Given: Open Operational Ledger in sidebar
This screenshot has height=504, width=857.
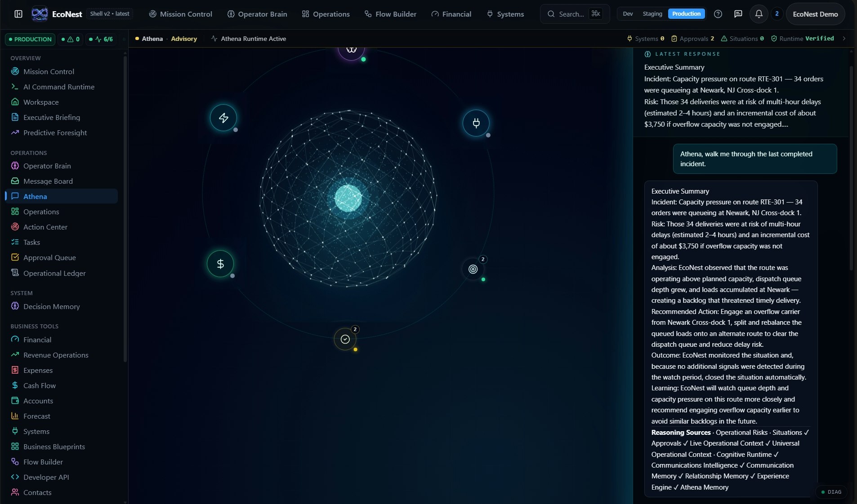Looking at the screenshot, I should [x=62, y=273].
